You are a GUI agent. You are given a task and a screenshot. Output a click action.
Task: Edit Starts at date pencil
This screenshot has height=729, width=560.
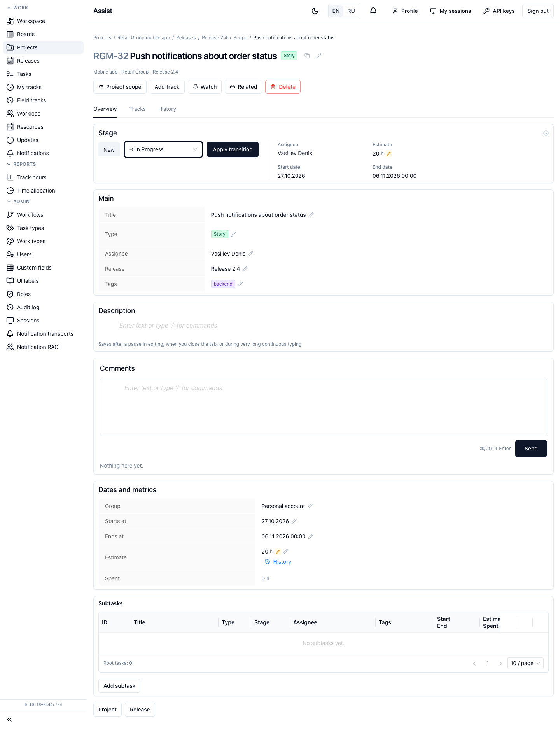click(x=294, y=521)
